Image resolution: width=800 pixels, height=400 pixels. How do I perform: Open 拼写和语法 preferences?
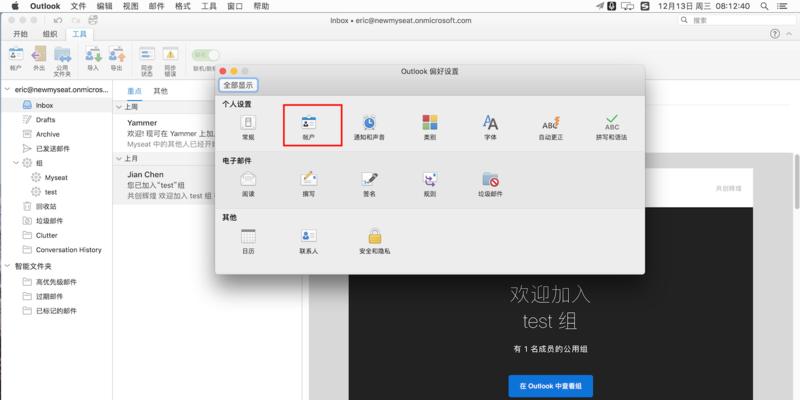pyautogui.click(x=611, y=128)
